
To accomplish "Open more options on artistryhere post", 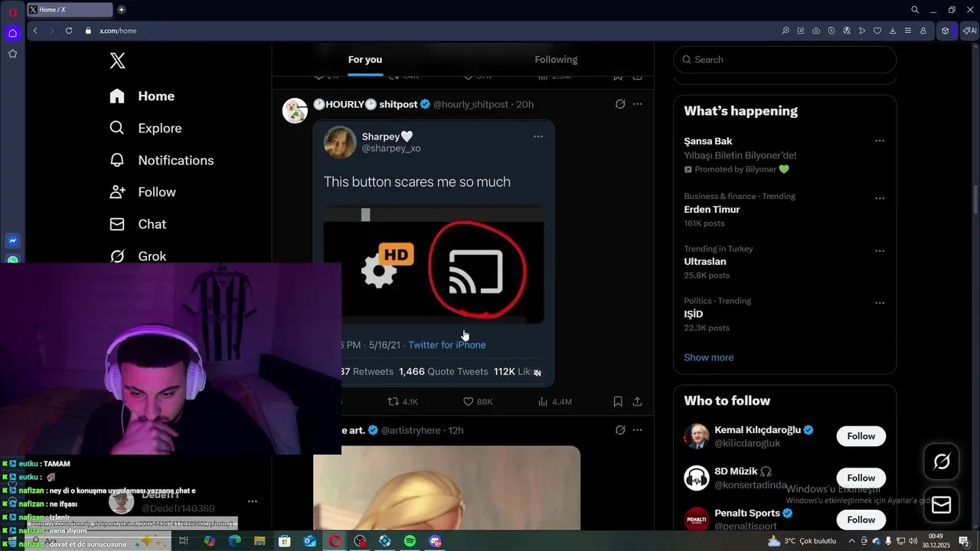I will click(637, 430).
